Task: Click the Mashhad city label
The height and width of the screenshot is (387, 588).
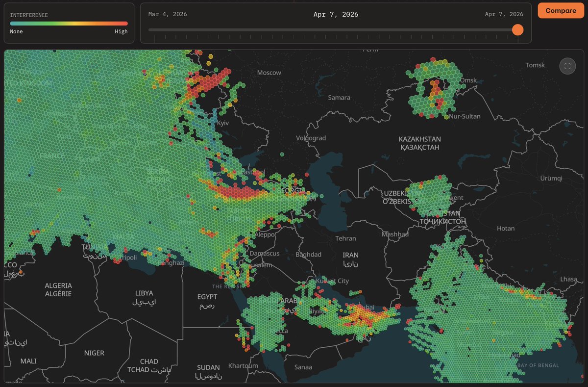Action: 395,234
